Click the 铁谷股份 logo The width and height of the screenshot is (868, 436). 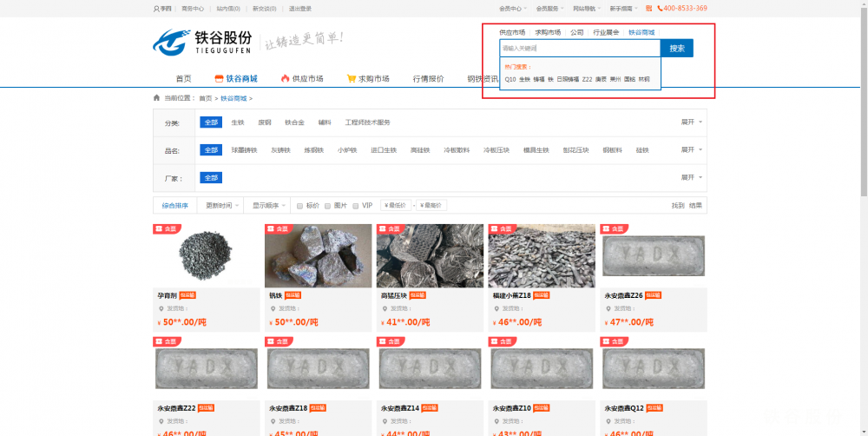tap(203, 41)
